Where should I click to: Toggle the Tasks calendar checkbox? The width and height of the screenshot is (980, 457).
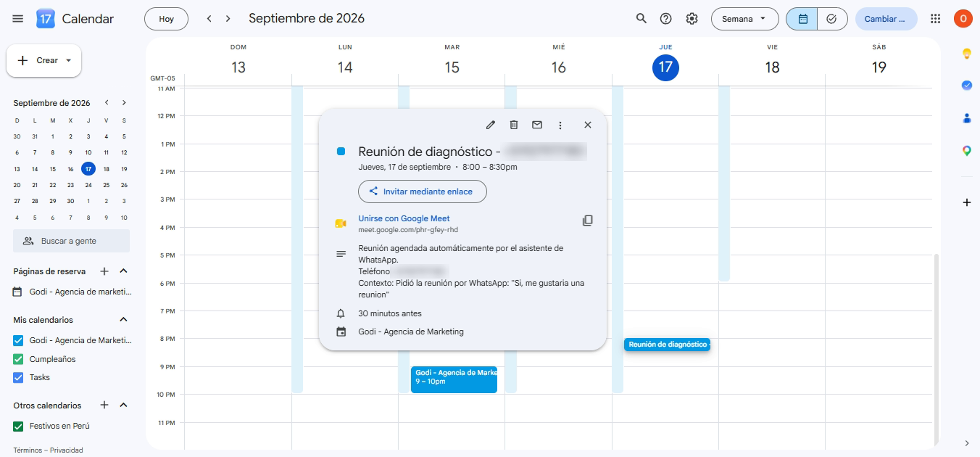pyautogui.click(x=19, y=377)
